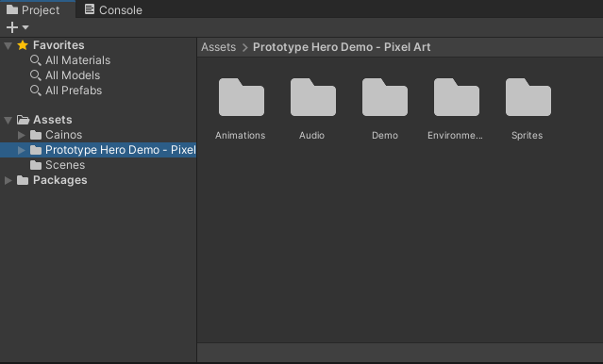This screenshot has width=603, height=364.
Task: Click the All Prefabs search icon
Action: click(35, 91)
